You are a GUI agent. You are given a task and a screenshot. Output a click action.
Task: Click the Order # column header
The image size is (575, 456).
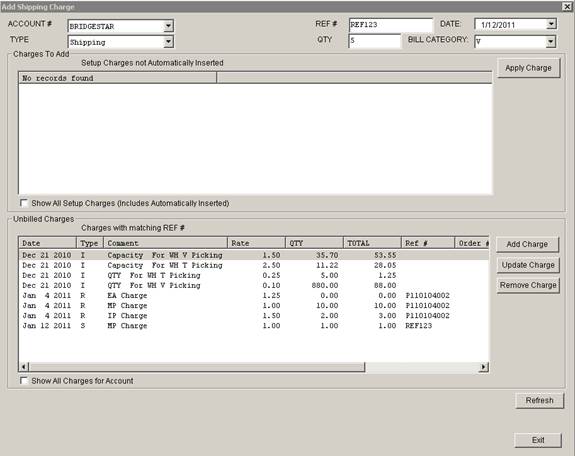tap(472, 243)
